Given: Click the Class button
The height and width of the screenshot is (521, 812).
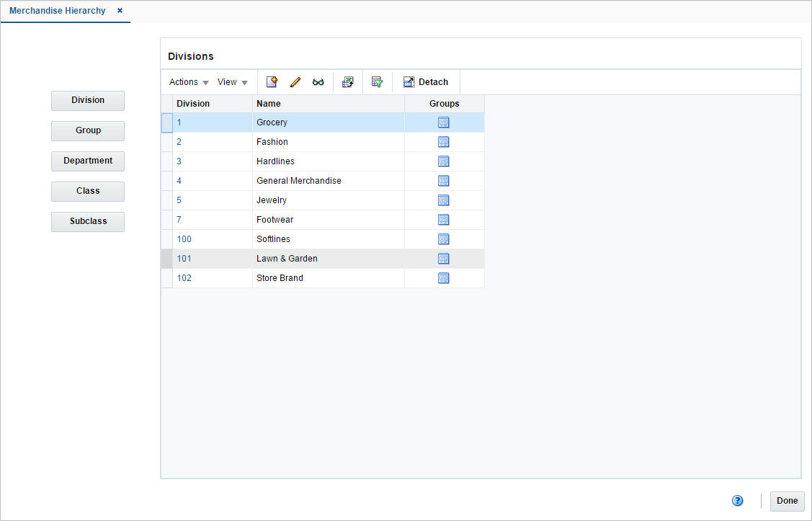Looking at the screenshot, I should tap(87, 191).
